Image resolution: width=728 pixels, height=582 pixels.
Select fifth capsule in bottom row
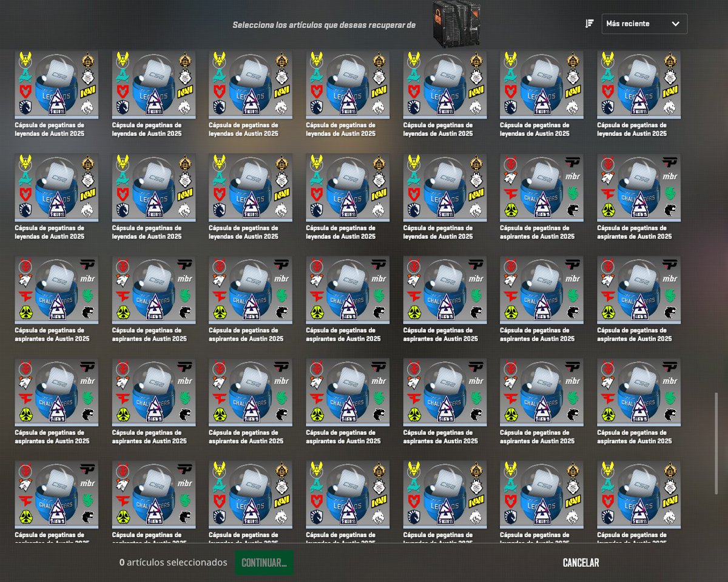[x=445, y=495]
